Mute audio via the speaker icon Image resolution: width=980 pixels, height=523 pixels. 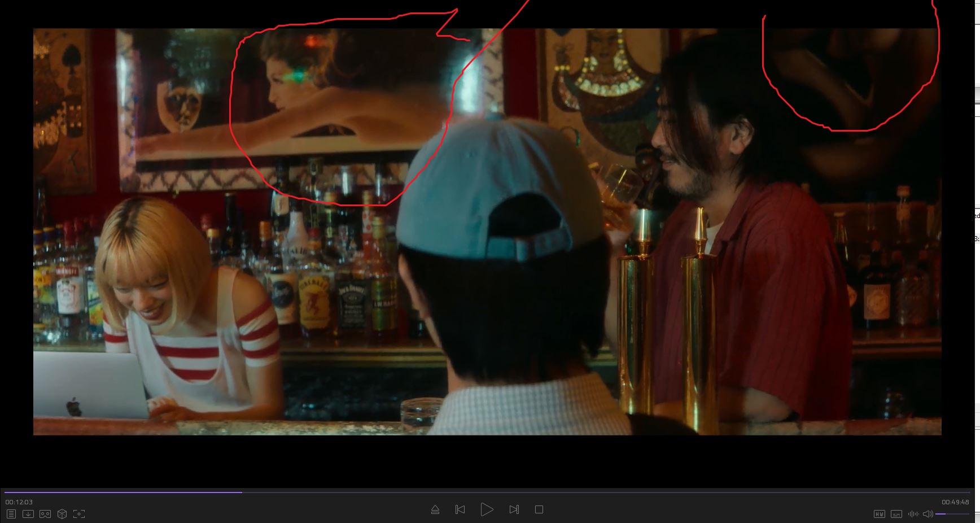(928, 514)
